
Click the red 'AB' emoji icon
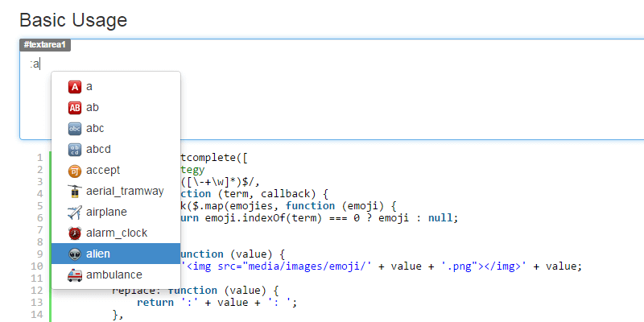coord(75,107)
